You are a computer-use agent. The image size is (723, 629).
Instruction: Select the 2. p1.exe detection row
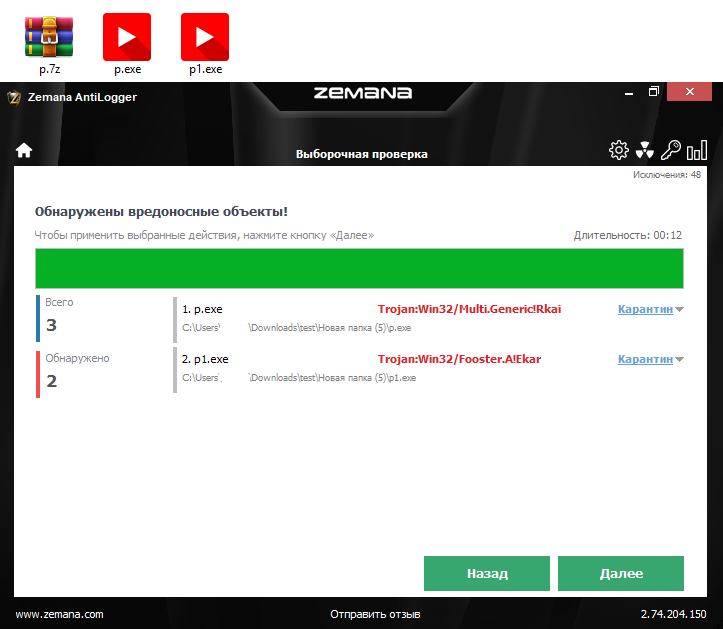coord(429,369)
